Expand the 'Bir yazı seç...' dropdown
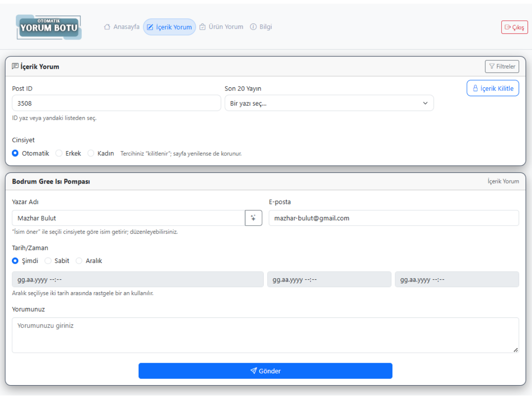This screenshot has height=399, width=532. coord(329,103)
